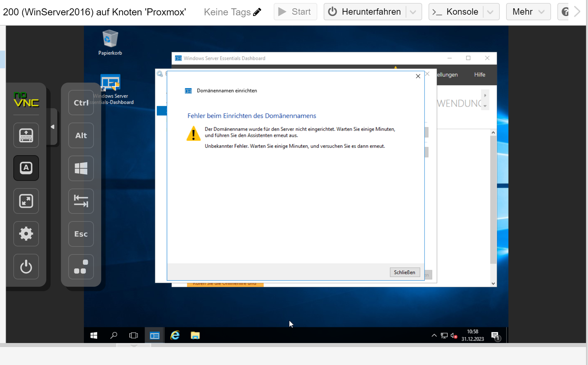Click Schließen in the error dialog

[405, 272]
